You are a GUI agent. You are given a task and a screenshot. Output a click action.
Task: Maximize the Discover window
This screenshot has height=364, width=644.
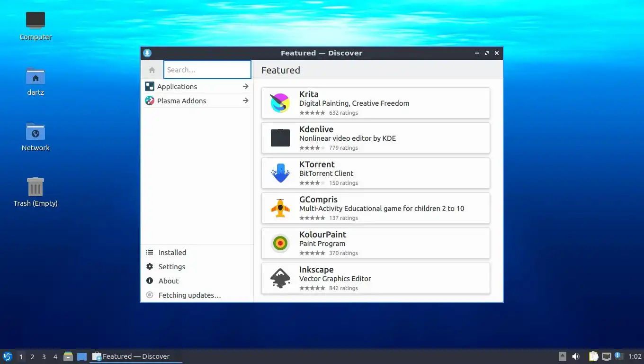point(486,53)
